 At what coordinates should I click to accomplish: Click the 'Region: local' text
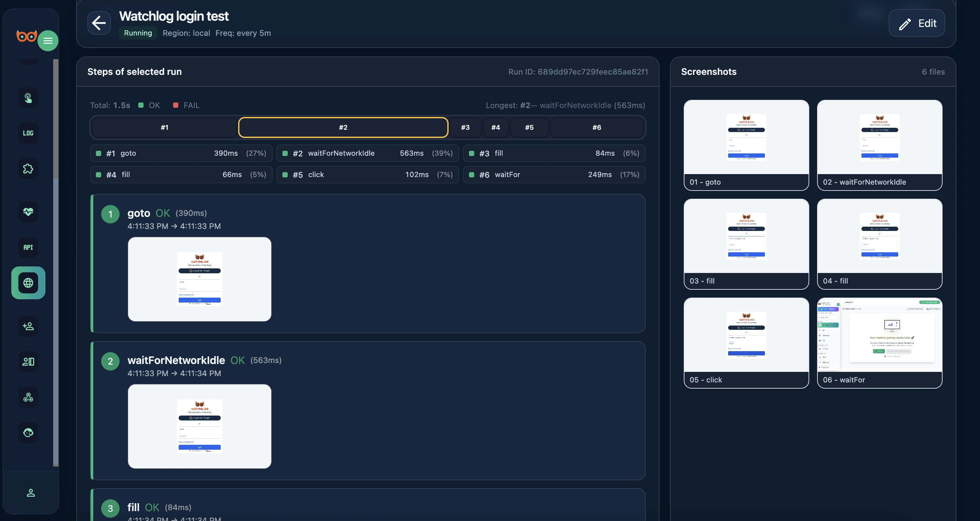(x=187, y=33)
